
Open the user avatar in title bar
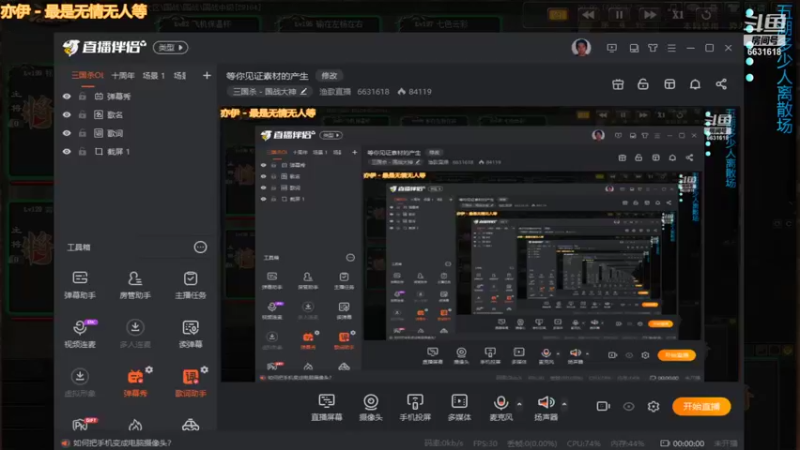coord(581,47)
